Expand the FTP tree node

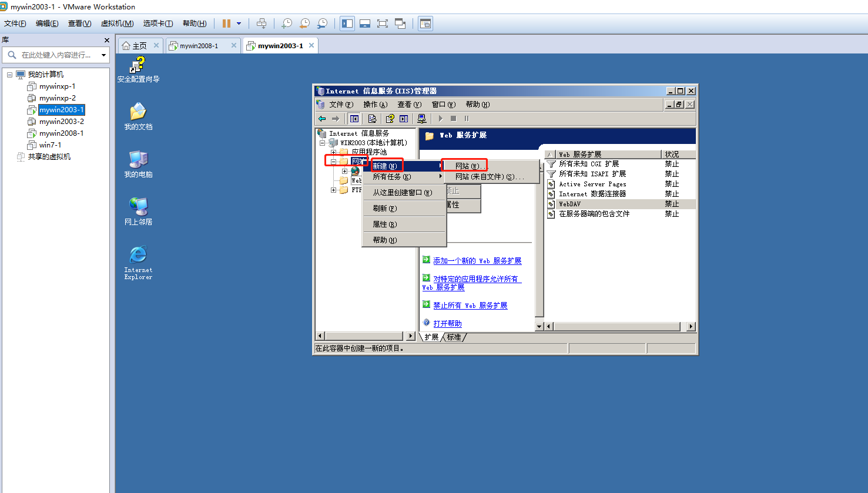click(x=333, y=190)
